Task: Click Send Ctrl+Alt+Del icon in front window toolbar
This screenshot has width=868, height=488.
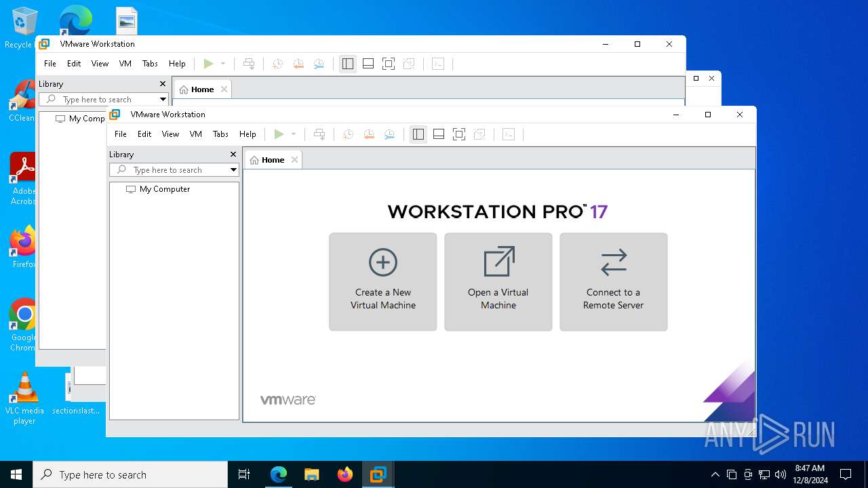Action: coord(319,134)
